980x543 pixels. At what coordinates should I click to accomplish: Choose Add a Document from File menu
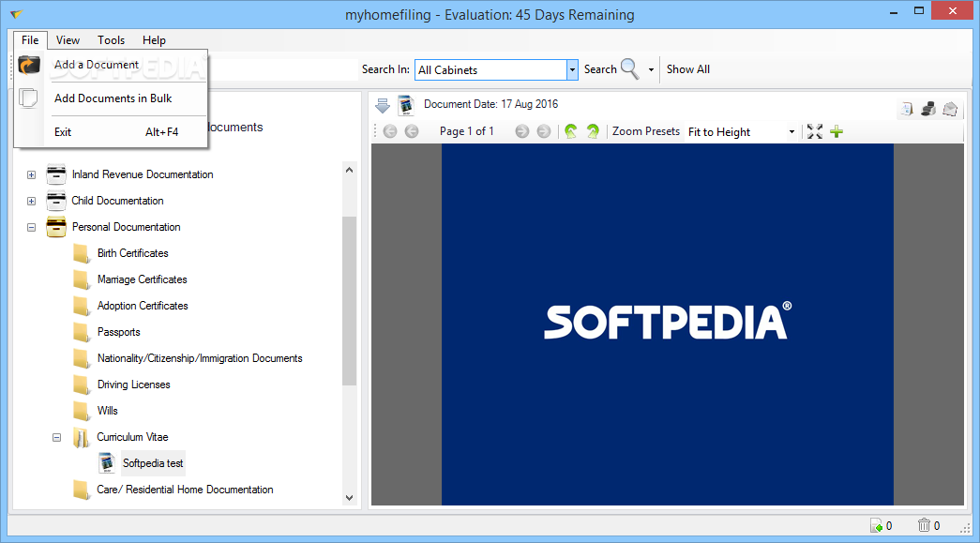click(x=97, y=65)
